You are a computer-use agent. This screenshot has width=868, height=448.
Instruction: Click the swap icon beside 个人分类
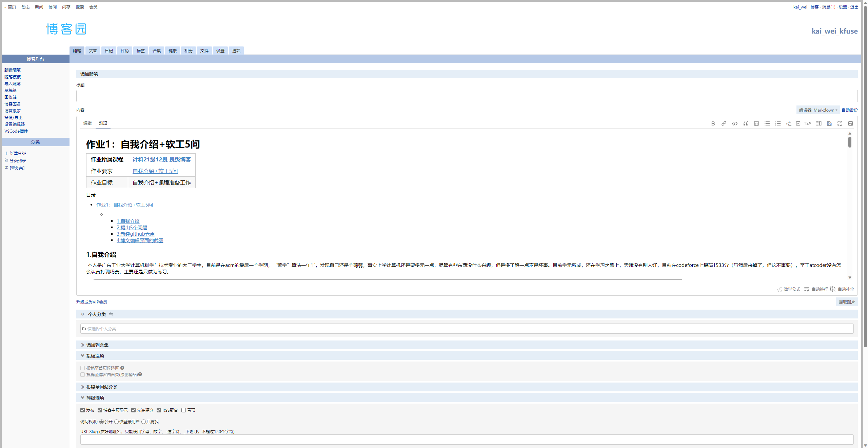tap(111, 314)
